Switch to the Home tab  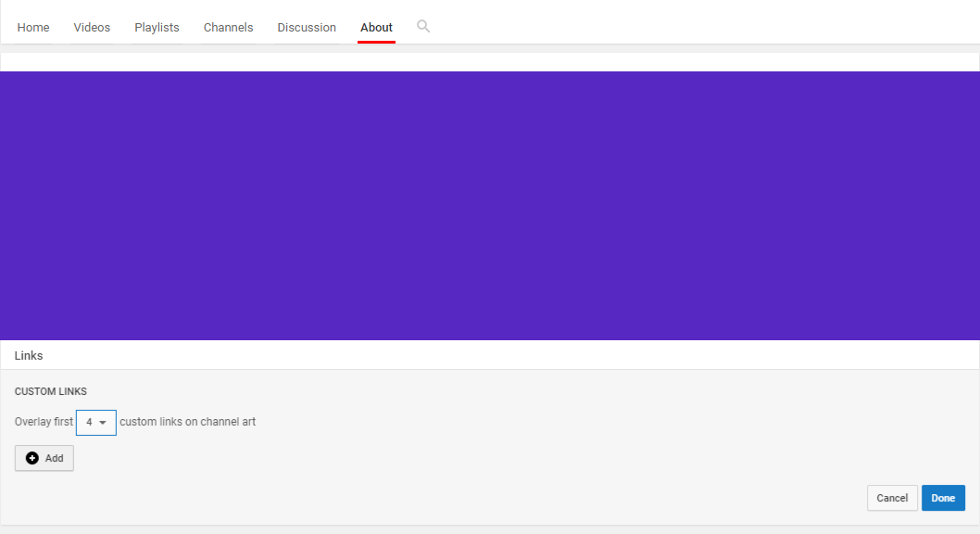point(33,27)
